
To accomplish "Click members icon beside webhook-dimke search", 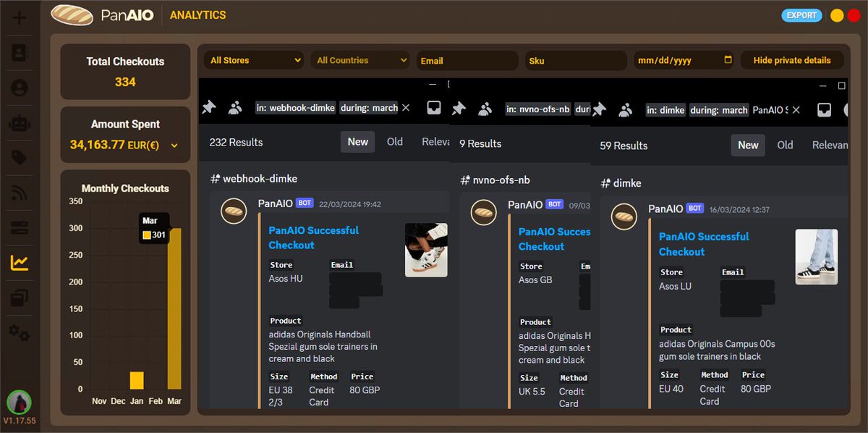I will pyautogui.click(x=235, y=108).
